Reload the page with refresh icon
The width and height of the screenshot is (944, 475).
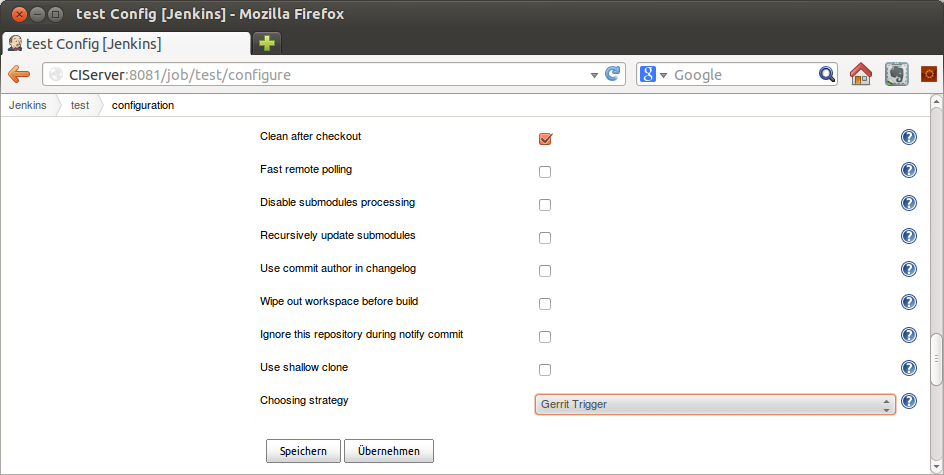pos(613,74)
